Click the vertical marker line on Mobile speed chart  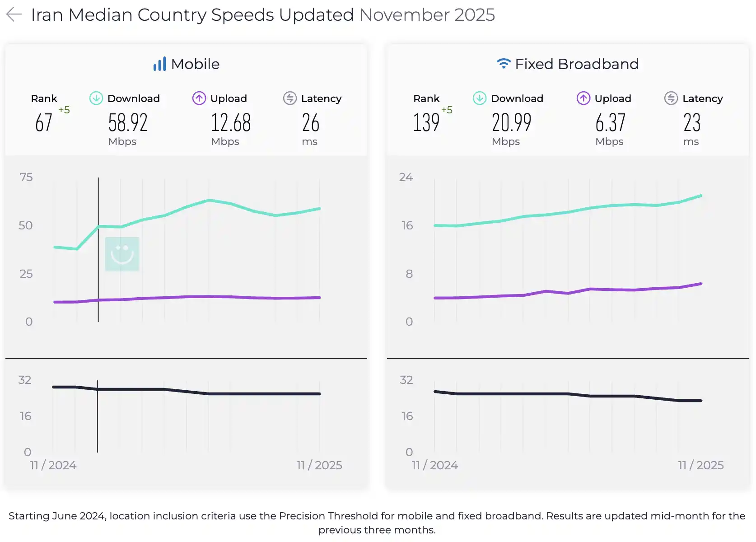(x=98, y=271)
